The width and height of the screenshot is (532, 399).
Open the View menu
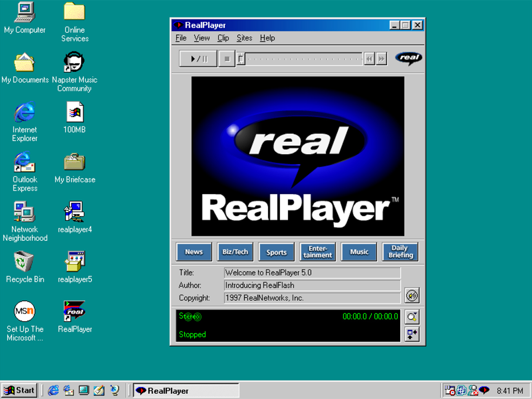point(202,38)
